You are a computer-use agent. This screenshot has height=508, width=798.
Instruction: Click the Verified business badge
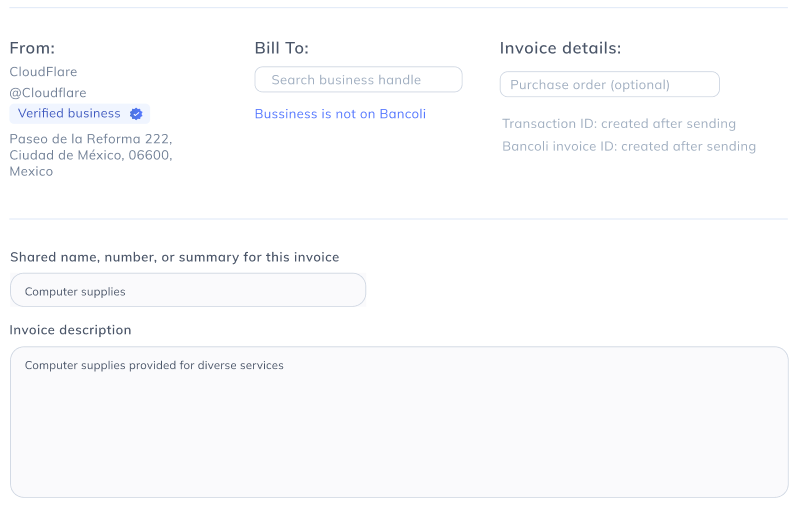pyautogui.click(x=80, y=114)
